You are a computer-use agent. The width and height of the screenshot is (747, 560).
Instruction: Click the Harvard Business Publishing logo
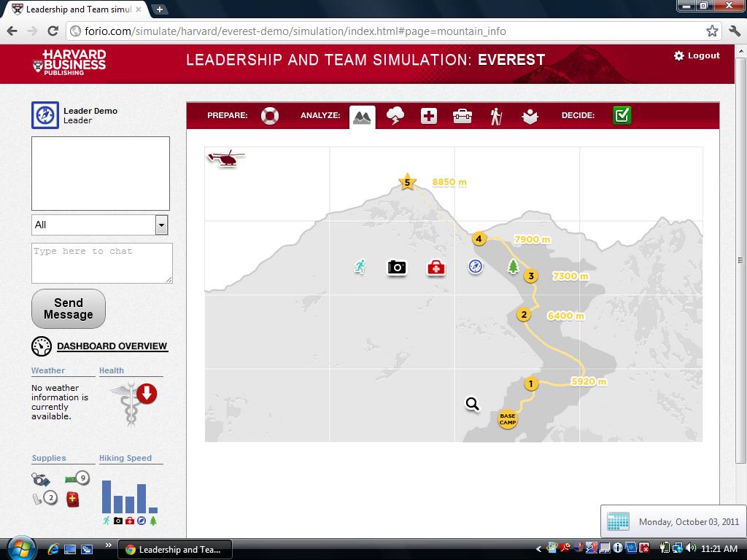(x=69, y=63)
